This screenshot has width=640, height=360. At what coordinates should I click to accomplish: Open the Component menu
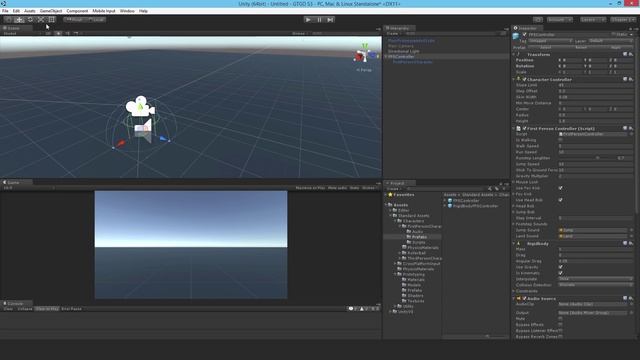pyautogui.click(x=77, y=11)
